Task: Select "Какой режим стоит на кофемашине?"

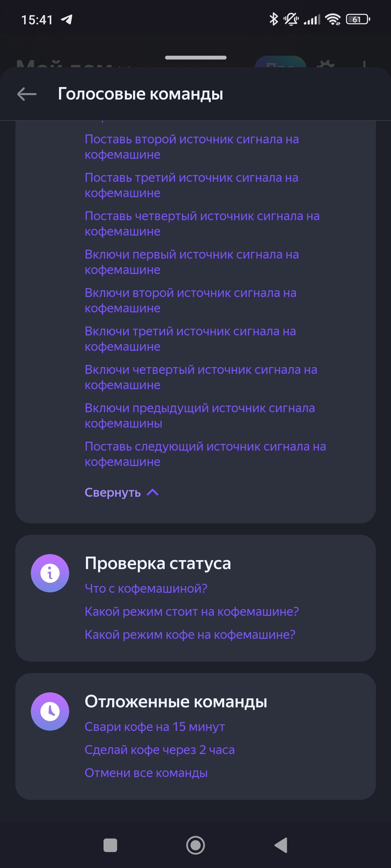Action: 192,611
